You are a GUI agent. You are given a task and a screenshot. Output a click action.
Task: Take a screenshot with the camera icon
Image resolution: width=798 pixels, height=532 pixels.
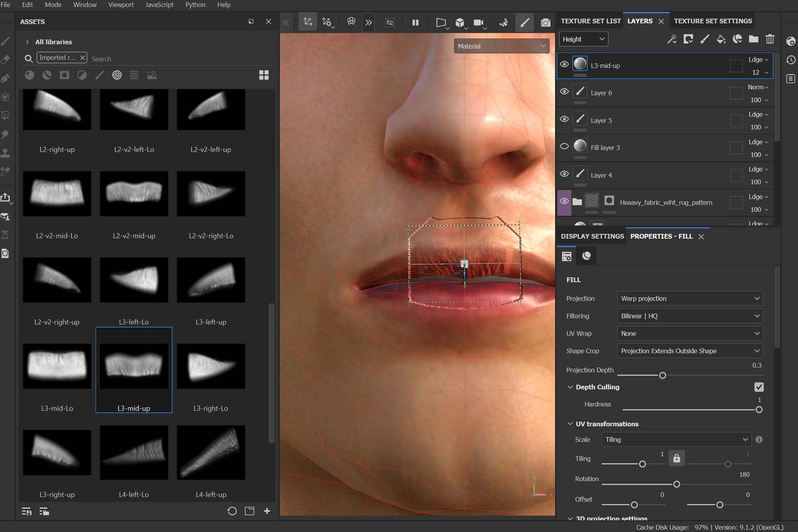coord(545,22)
